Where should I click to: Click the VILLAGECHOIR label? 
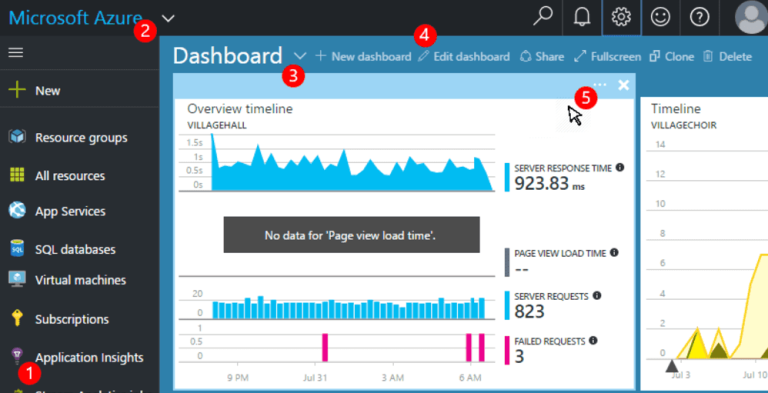coord(684,125)
